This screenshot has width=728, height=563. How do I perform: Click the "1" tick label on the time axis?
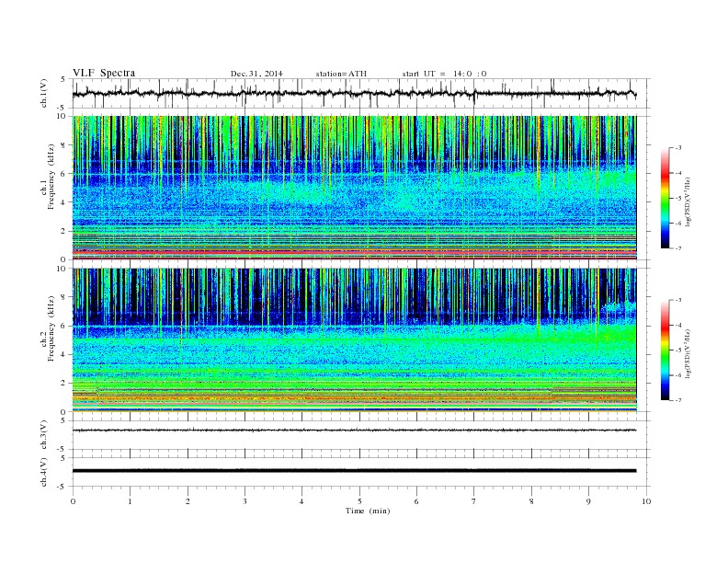coord(130,501)
